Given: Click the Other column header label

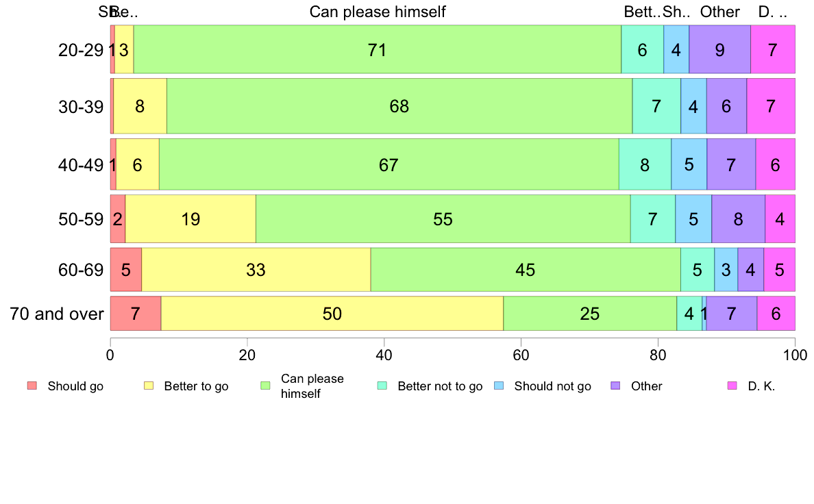Looking at the screenshot, I should coord(719,12).
